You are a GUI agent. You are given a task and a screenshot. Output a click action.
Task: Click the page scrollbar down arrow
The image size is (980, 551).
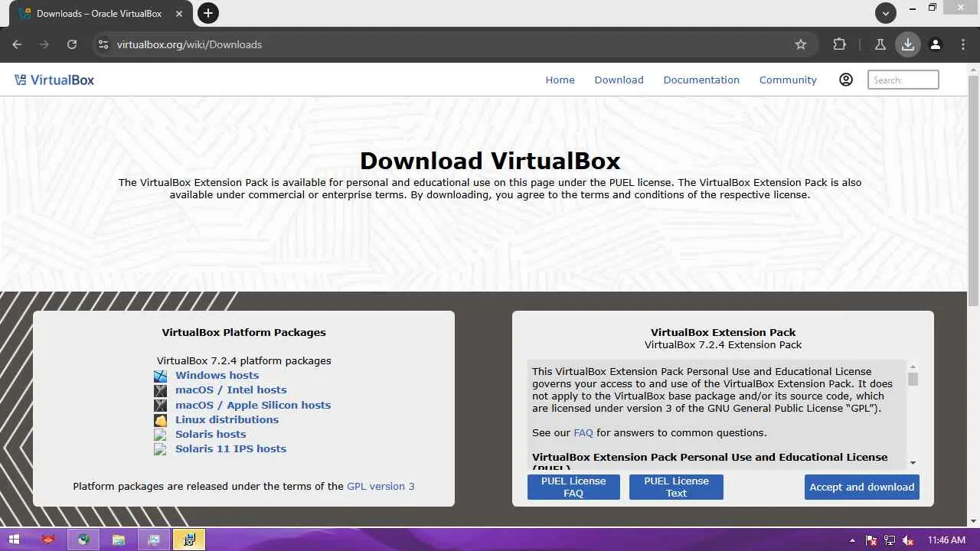tap(973, 520)
